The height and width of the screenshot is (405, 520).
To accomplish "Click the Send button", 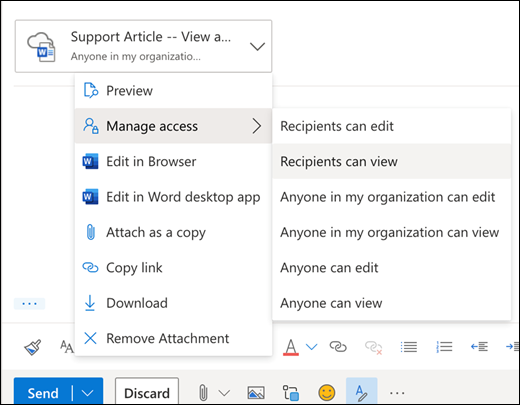I will [x=43, y=393].
